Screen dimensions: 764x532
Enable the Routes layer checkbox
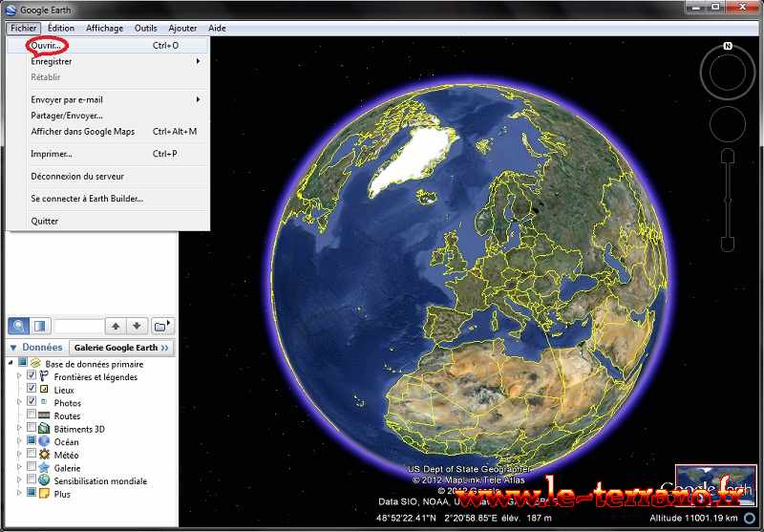32,415
